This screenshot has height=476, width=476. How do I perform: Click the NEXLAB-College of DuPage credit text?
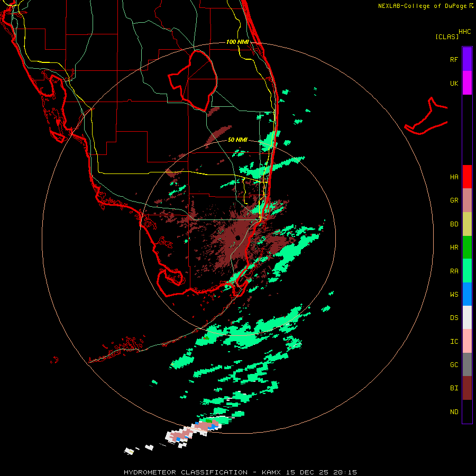(422, 6)
